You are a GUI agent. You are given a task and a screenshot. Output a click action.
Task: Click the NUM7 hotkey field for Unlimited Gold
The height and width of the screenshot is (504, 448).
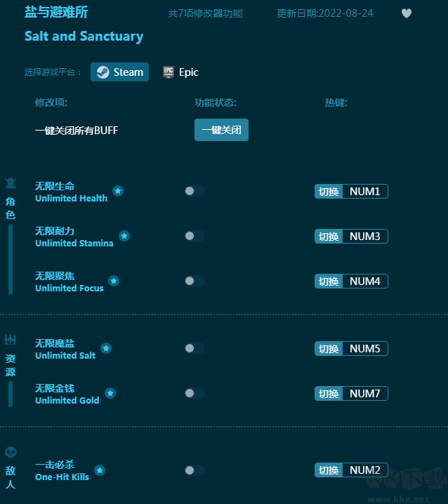(x=365, y=394)
